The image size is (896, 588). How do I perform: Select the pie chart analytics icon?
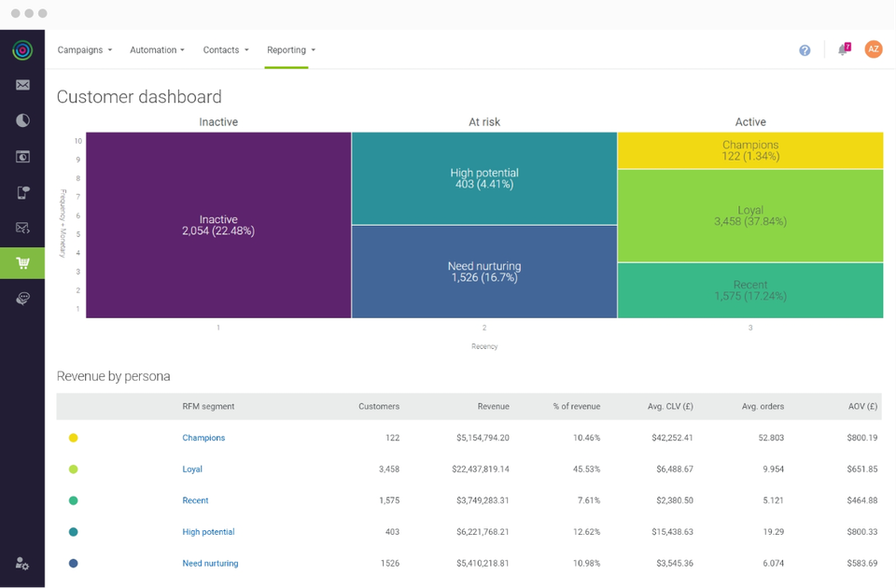click(22, 120)
